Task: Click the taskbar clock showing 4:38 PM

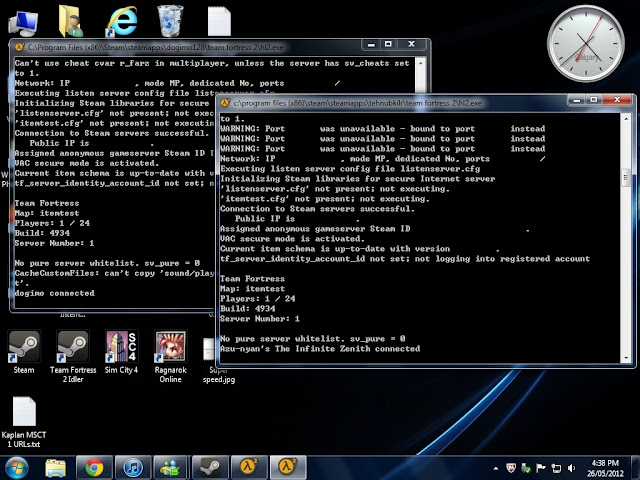Action: click(x=605, y=468)
